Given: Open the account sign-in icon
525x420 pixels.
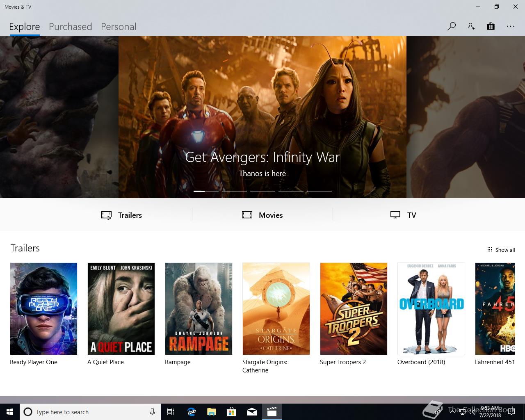Looking at the screenshot, I should [471, 26].
